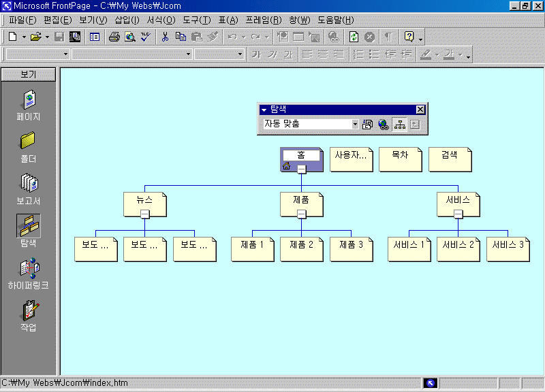Image resolution: width=545 pixels, height=392 pixels.
Task: Click Font Color swatch button
Action: [449, 54]
